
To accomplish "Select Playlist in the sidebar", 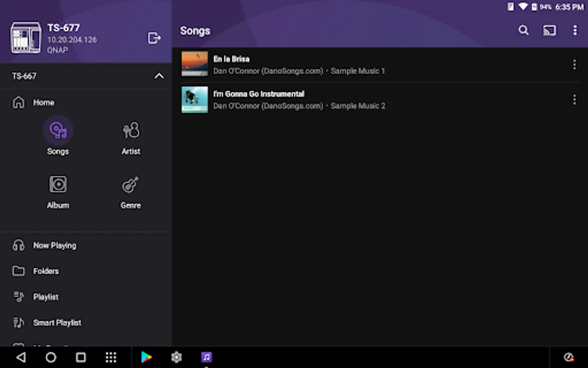I will (x=46, y=297).
